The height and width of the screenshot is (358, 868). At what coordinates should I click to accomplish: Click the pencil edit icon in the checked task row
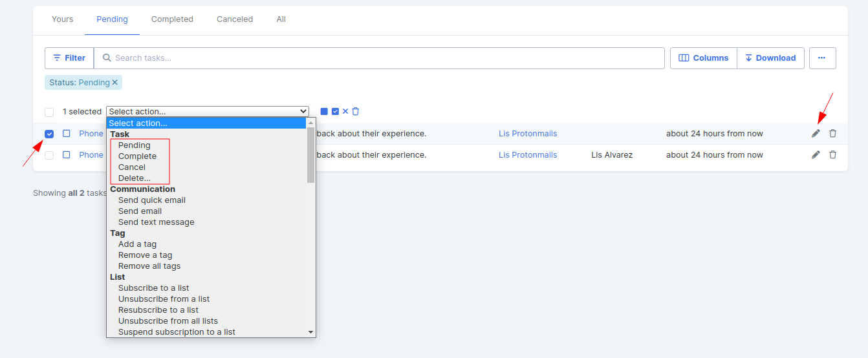[816, 134]
